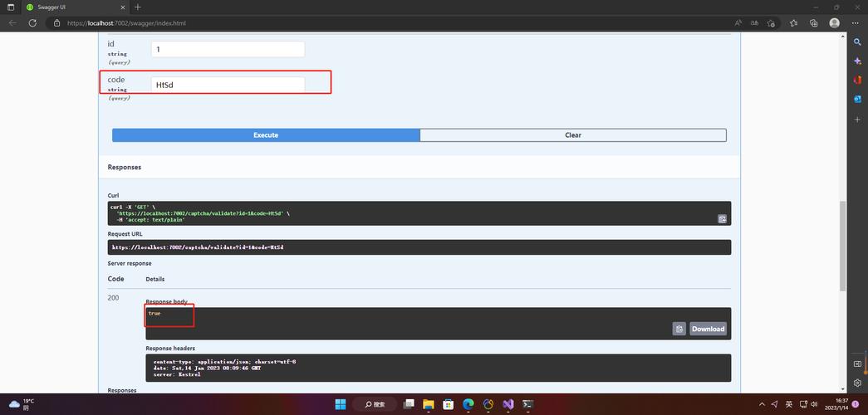868x415 pixels.
Task: Open the weather widget showing 19°C
Action: pyautogui.click(x=22, y=404)
